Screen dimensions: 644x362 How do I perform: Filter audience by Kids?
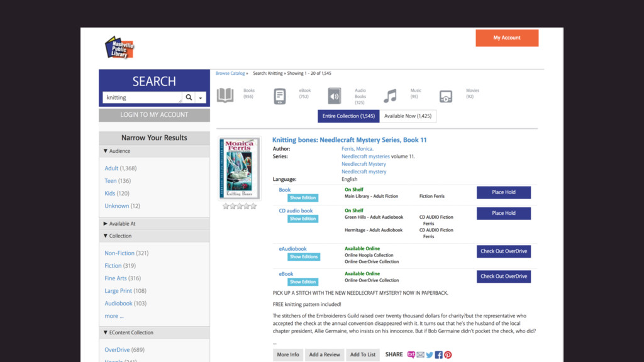tap(109, 194)
